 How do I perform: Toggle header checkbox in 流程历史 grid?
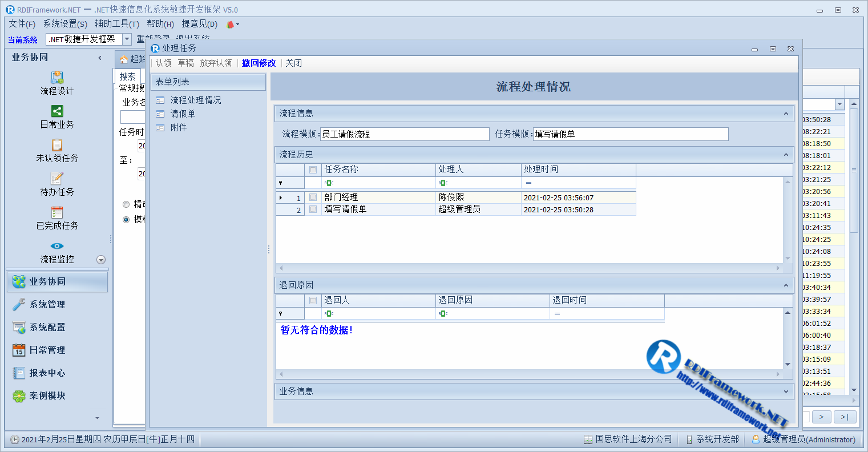coord(313,170)
